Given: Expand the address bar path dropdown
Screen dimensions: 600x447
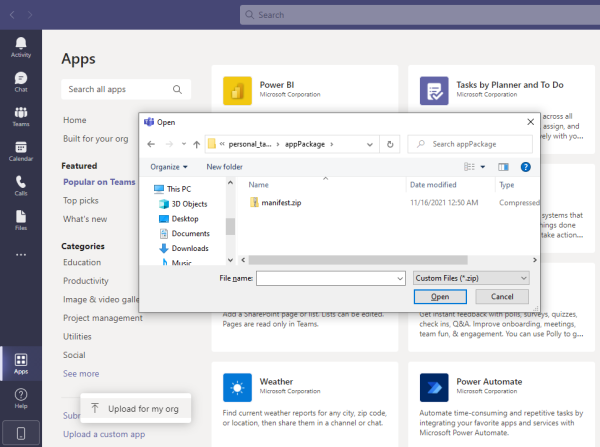Looking at the screenshot, I should click(x=370, y=144).
